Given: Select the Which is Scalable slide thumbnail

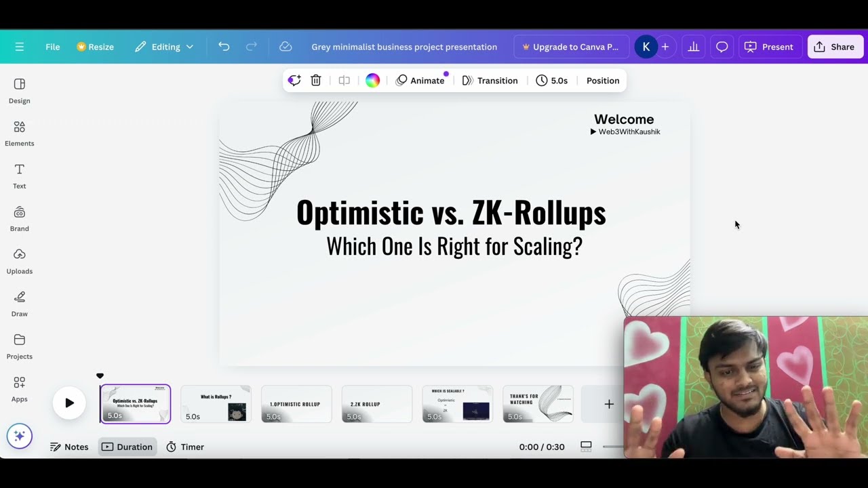Looking at the screenshot, I should [458, 404].
